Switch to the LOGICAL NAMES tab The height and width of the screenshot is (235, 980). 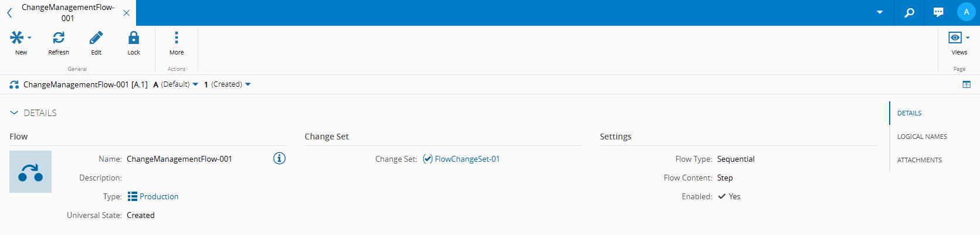(x=922, y=137)
